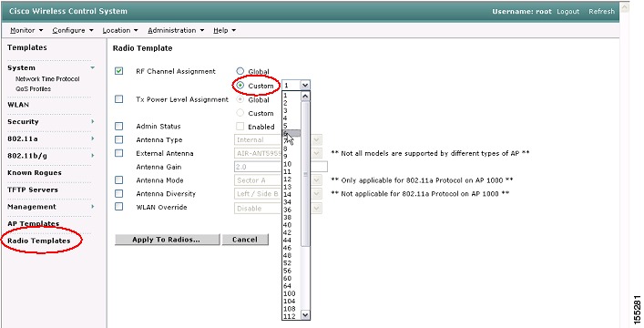Open Network Time Protocol templates
Screen dimensions: 644x328
click(47, 79)
